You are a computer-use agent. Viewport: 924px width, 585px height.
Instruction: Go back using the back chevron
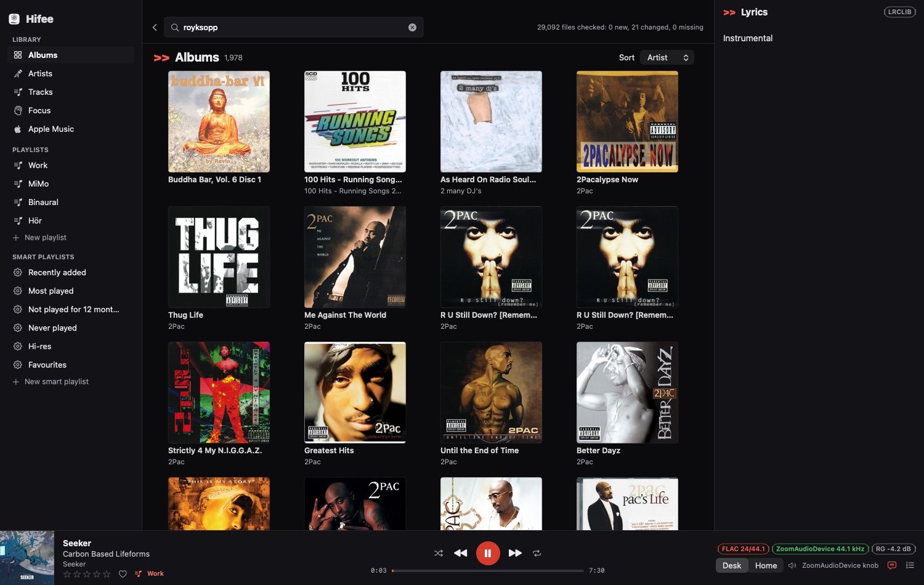pyautogui.click(x=155, y=27)
